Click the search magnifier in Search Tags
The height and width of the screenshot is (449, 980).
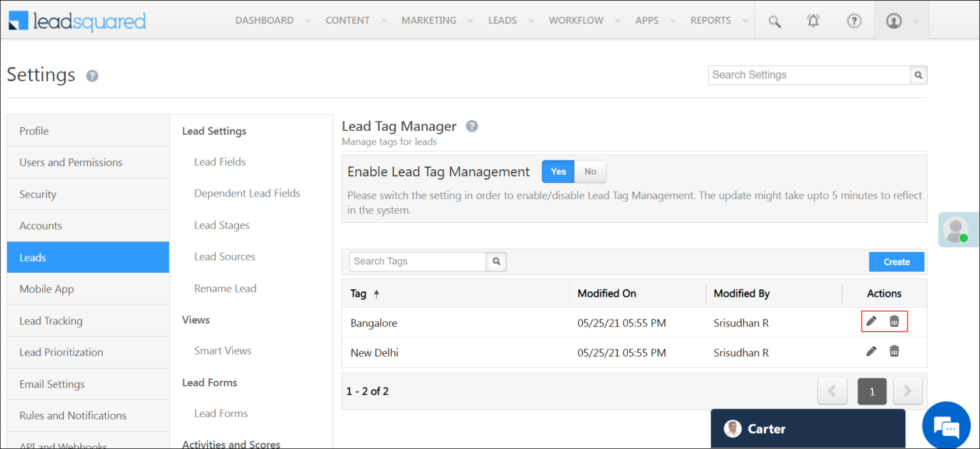(x=496, y=261)
